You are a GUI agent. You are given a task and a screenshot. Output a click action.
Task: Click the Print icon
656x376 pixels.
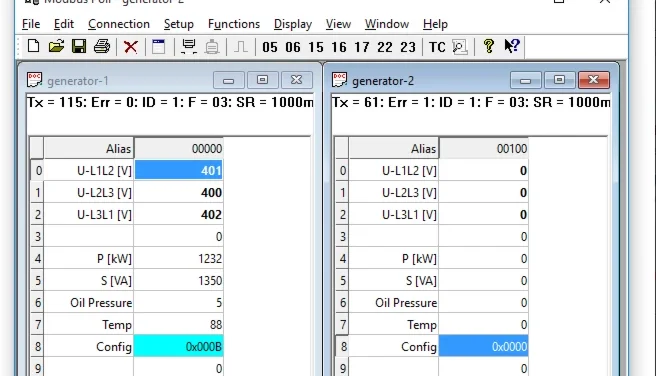(x=102, y=46)
